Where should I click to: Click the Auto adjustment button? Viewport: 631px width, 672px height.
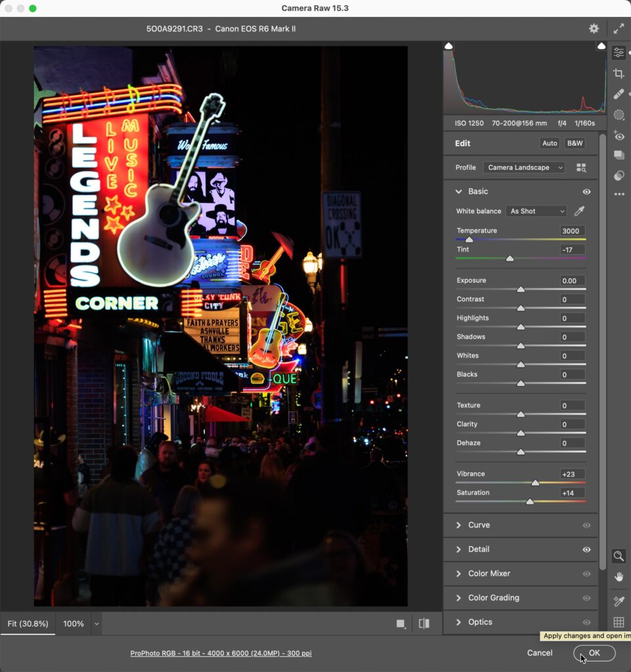click(550, 143)
